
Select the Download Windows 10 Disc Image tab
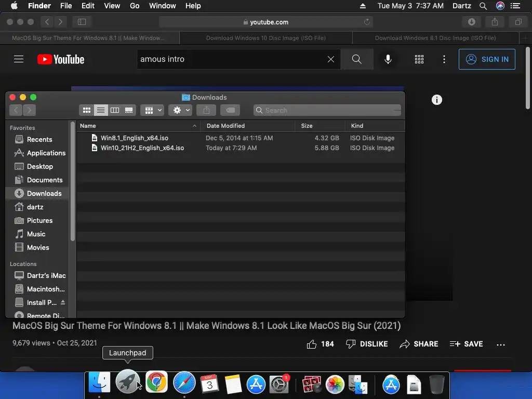click(266, 38)
